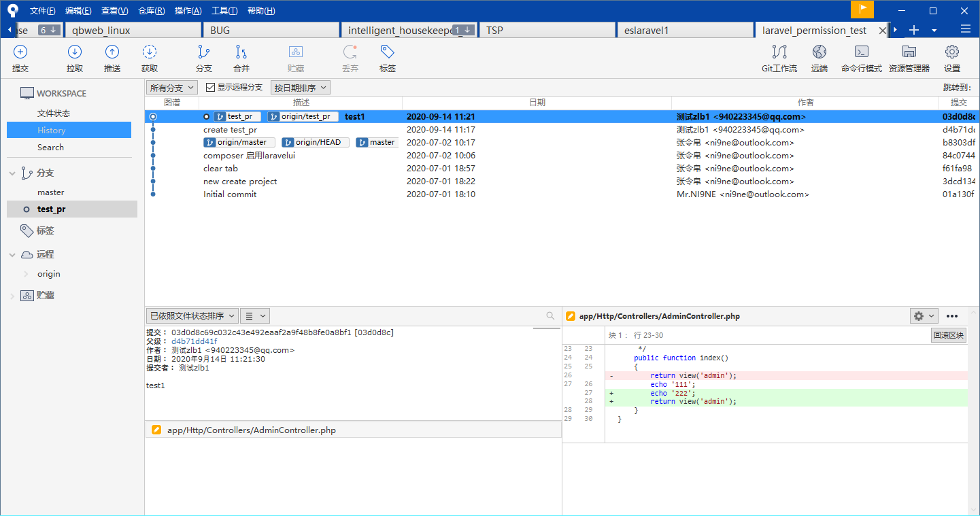980x516 pixels.
Task: Click the Tag (标签) toolbar icon
Action: click(x=388, y=52)
